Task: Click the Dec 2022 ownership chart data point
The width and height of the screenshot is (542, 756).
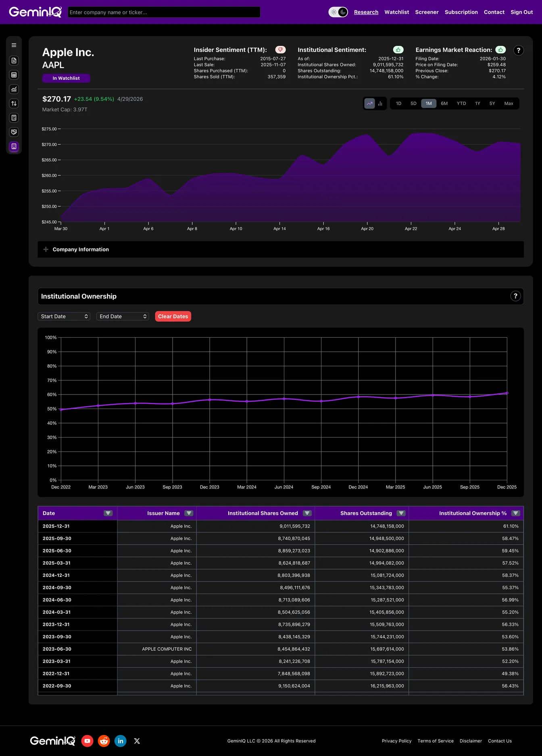Action: 61,409
